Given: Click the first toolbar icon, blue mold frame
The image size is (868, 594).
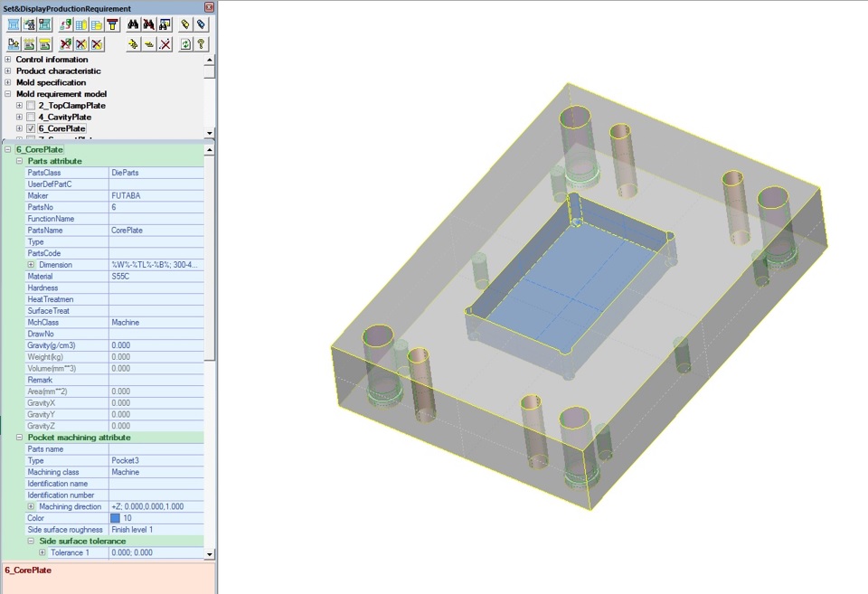Looking at the screenshot, I should (x=14, y=25).
